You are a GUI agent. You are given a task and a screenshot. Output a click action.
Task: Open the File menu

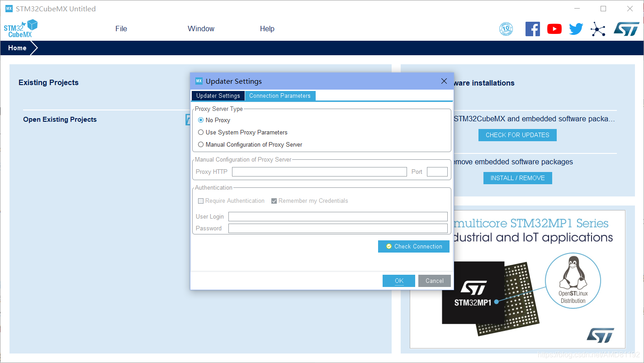[121, 29]
